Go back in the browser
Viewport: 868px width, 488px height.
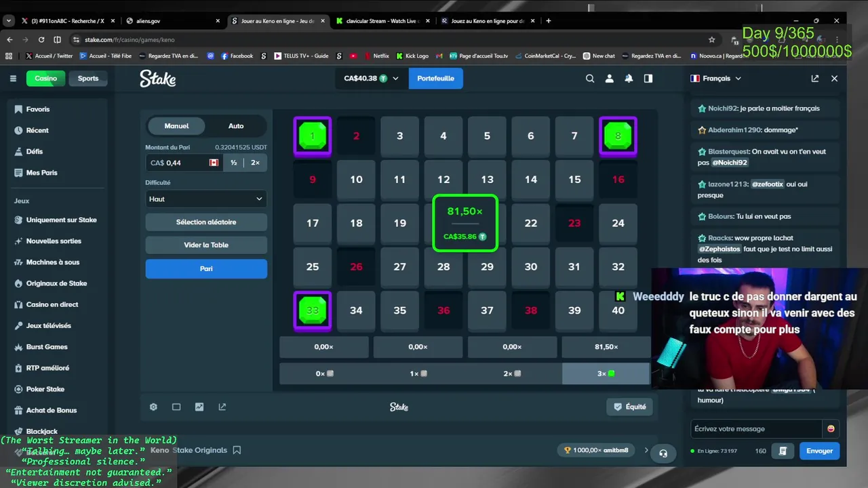click(9, 40)
